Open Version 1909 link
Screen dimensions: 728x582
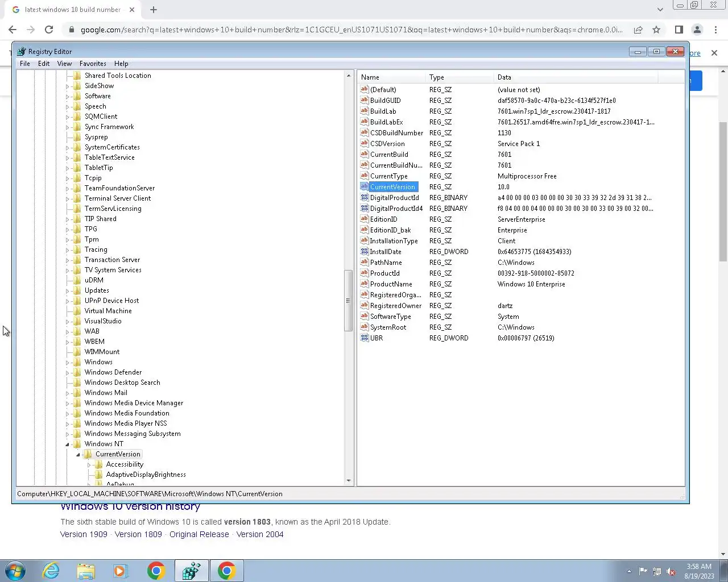click(84, 534)
